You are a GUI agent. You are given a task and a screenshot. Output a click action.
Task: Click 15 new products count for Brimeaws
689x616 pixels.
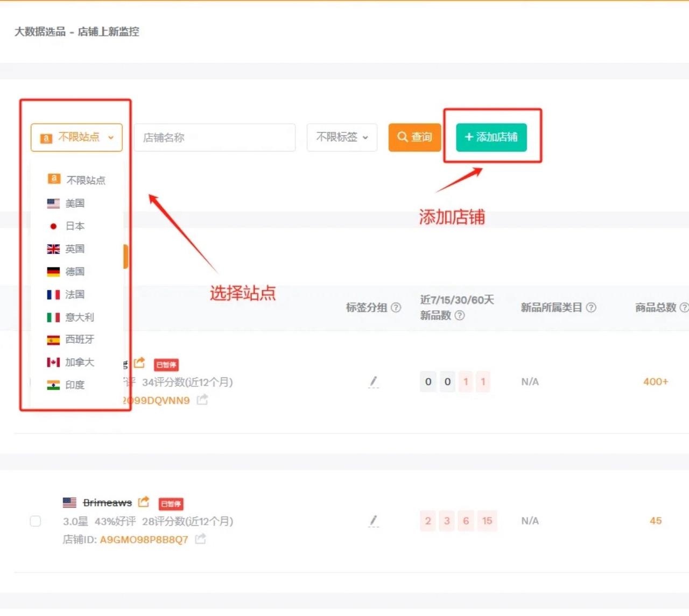(x=487, y=521)
